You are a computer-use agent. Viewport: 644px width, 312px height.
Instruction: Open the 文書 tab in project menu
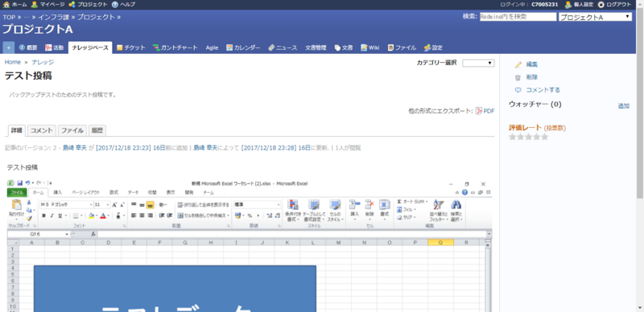coord(344,47)
